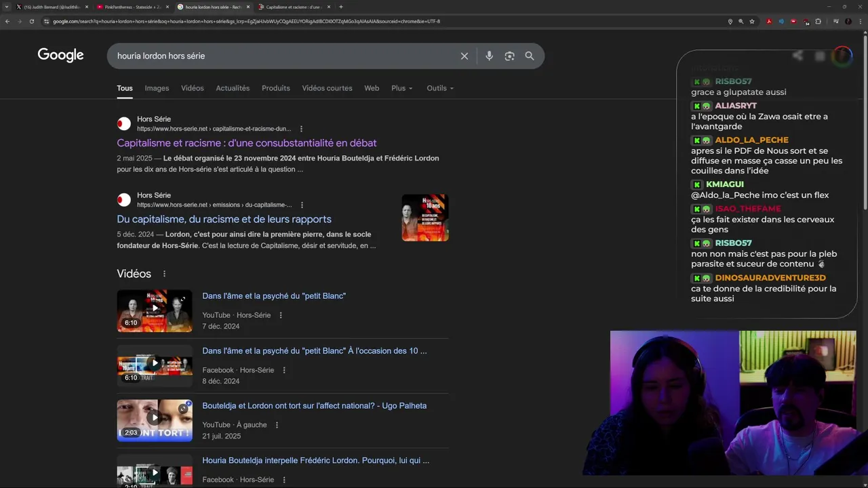
Task: Click the Chrome profile avatar
Action: point(848,21)
